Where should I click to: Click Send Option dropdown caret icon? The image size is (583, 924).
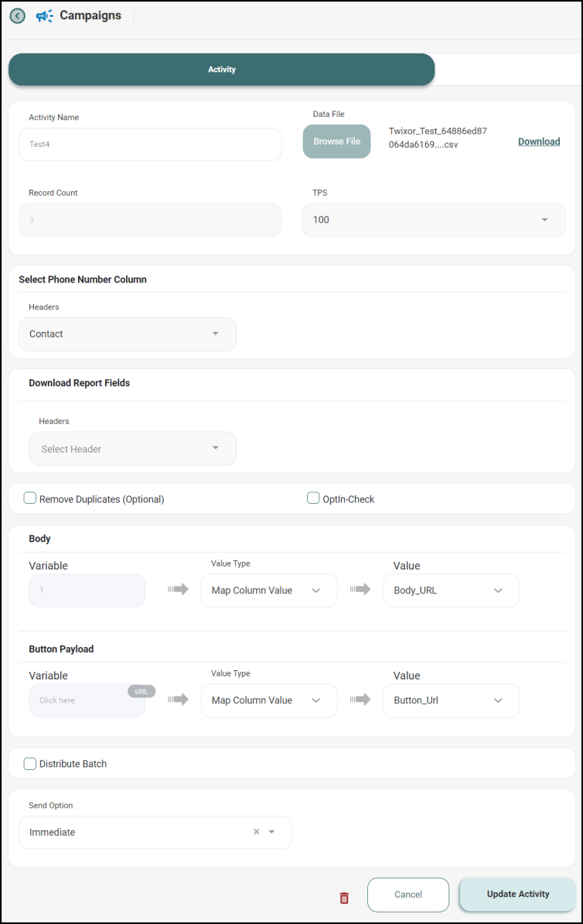click(271, 832)
